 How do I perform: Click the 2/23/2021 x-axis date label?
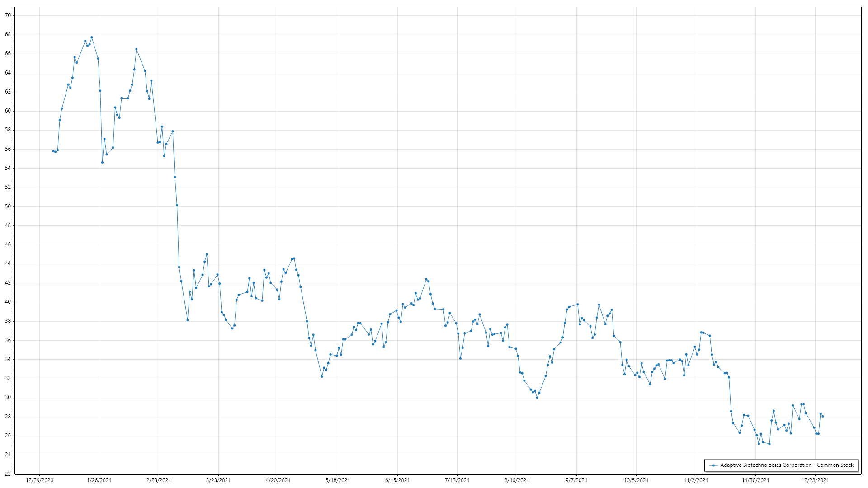tap(159, 480)
